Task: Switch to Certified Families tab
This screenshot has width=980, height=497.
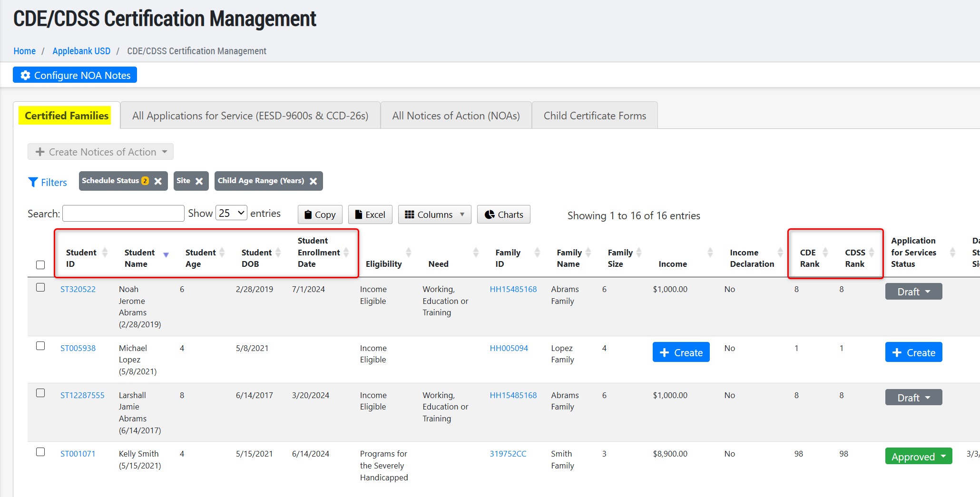Action: [x=67, y=116]
